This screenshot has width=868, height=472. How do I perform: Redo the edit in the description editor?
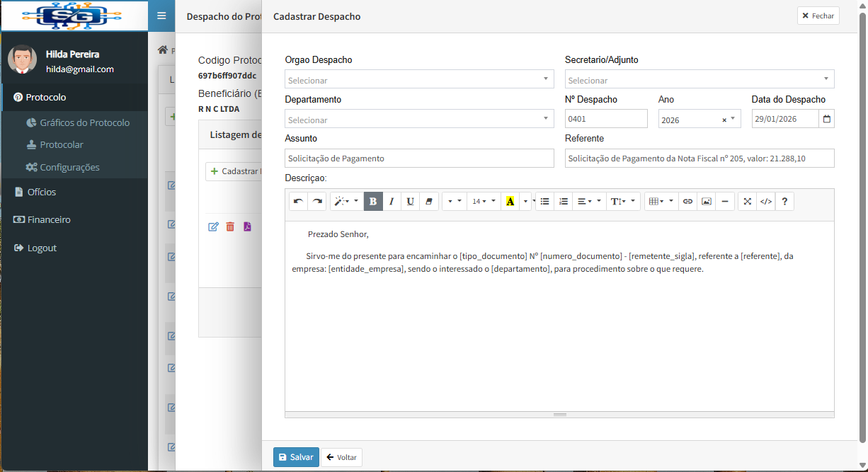point(317,201)
